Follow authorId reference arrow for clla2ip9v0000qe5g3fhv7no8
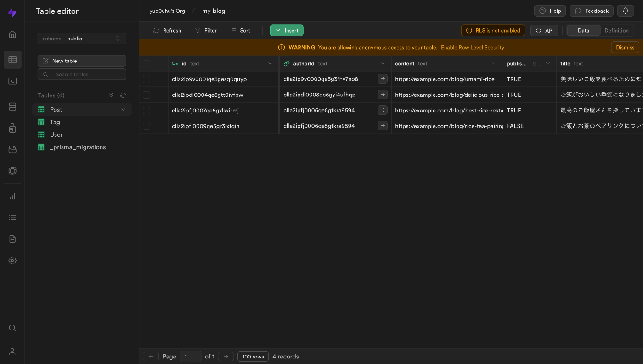The height and width of the screenshot is (364, 643). click(x=383, y=79)
